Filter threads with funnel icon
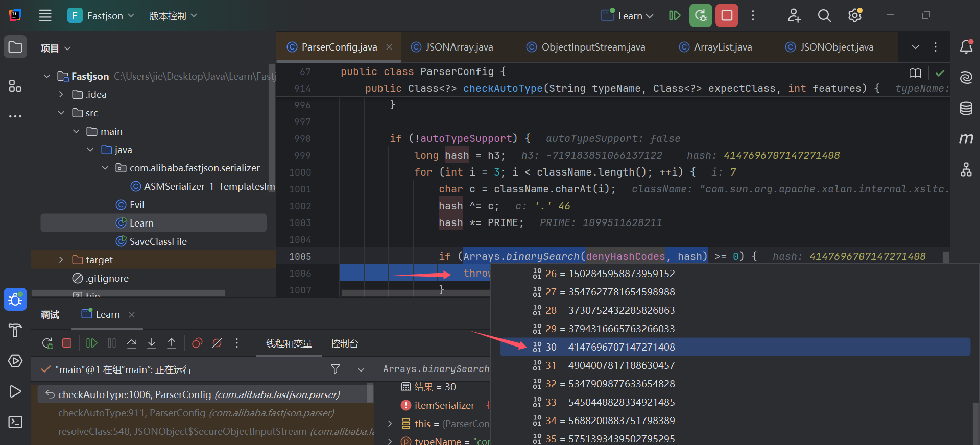This screenshot has width=980, height=445. 336,369
